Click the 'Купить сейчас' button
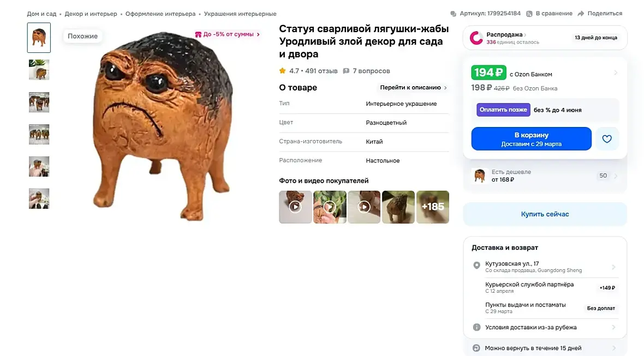The height and width of the screenshot is (356, 644). tap(545, 214)
